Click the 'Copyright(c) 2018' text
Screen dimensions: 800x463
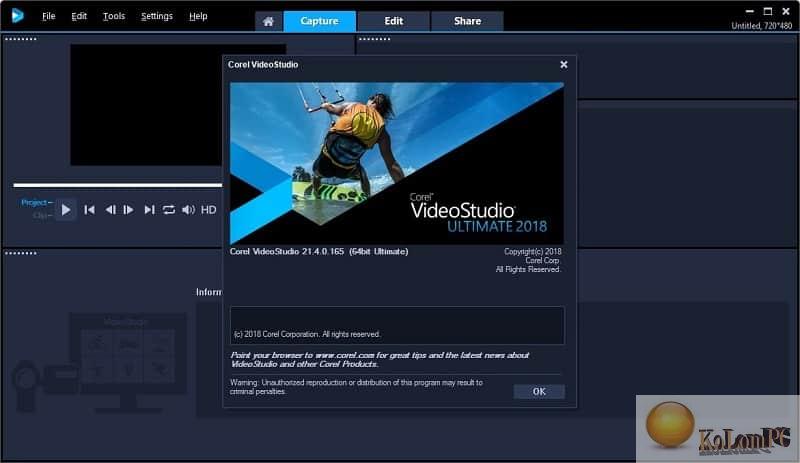533,252
